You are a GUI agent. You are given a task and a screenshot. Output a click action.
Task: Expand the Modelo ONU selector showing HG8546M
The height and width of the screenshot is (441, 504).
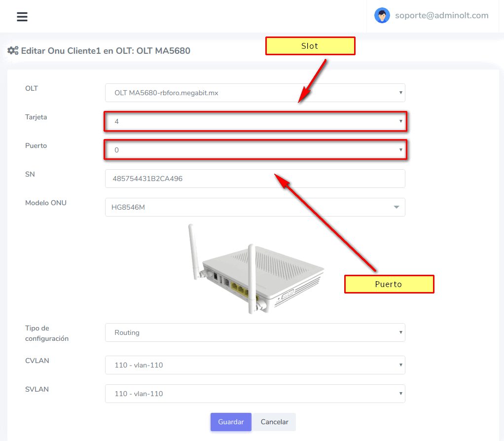point(254,207)
